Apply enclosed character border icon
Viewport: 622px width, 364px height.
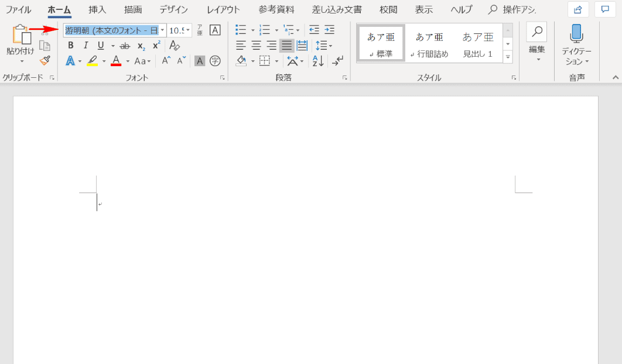(x=215, y=30)
